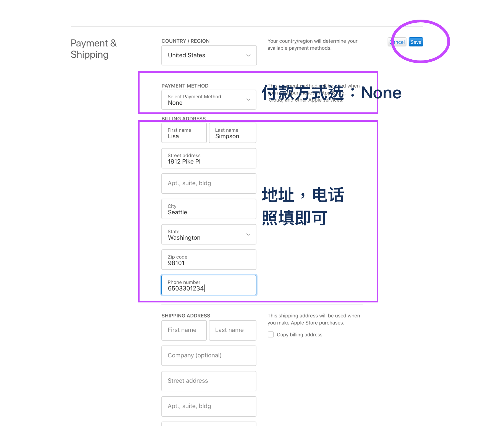This screenshot has height=448, width=488.
Task: Click the blue Save button
Action: click(416, 42)
